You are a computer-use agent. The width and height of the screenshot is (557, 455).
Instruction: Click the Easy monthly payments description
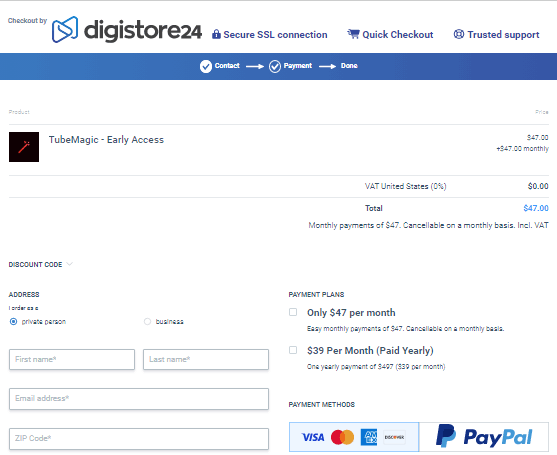click(x=405, y=329)
